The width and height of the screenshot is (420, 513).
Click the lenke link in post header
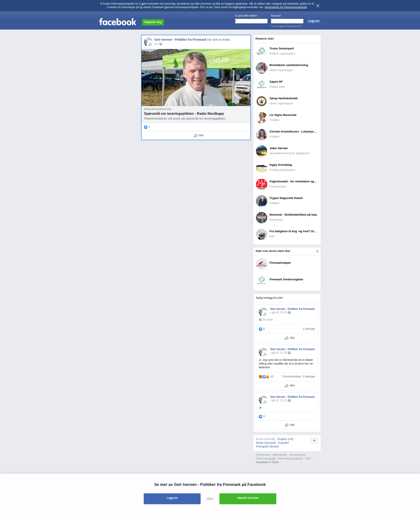(x=226, y=40)
